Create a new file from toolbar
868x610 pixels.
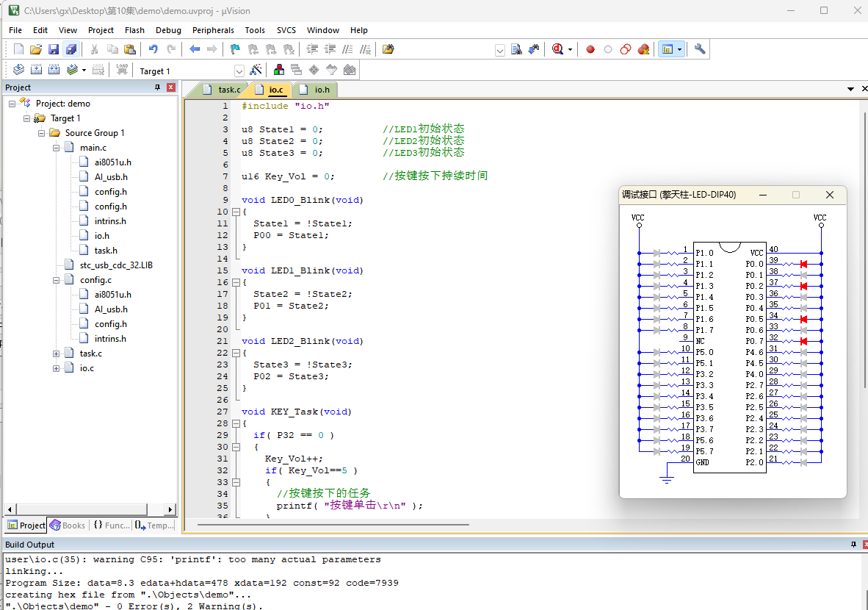pos(18,49)
